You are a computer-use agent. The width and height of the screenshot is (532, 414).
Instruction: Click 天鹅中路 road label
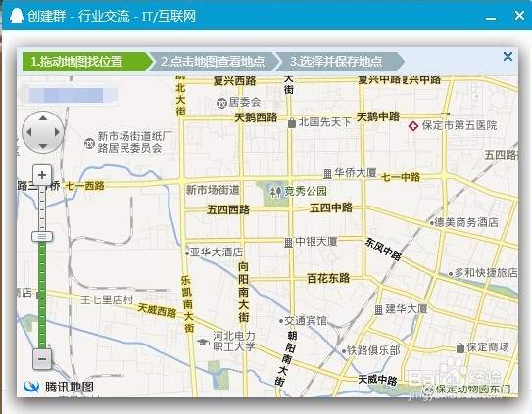378,116
